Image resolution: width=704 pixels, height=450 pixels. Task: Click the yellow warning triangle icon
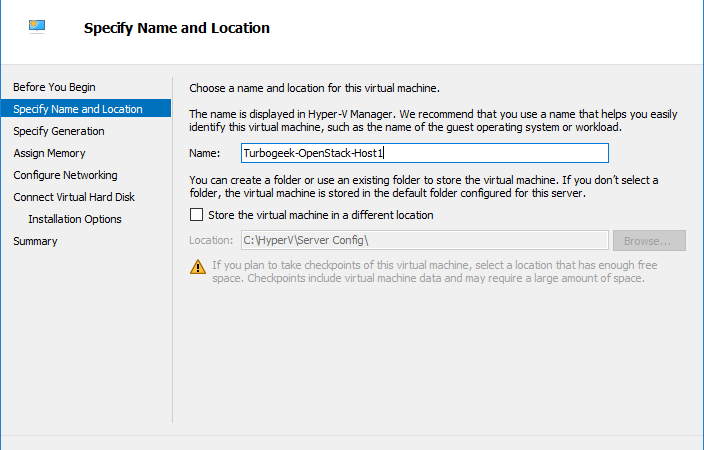pyautogui.click(x=198, y=267)
